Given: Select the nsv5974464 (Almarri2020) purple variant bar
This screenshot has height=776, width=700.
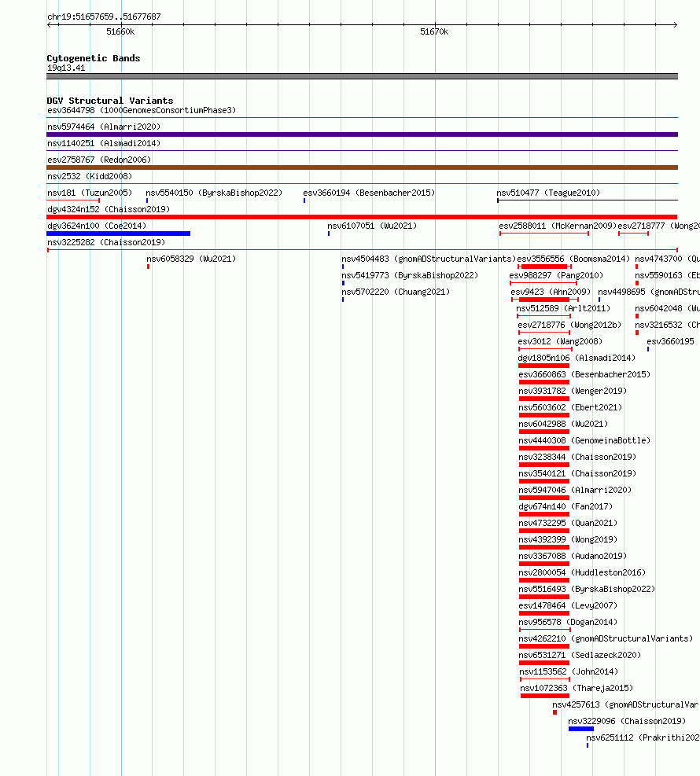Looking at the screenshot, I should [x=362, y=134].
